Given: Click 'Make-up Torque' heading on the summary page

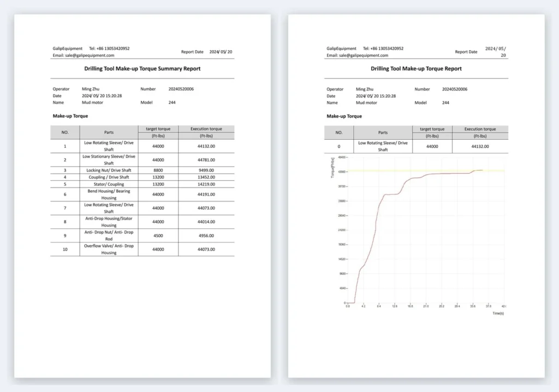Looking at the screenshot, I should (70, 116).
